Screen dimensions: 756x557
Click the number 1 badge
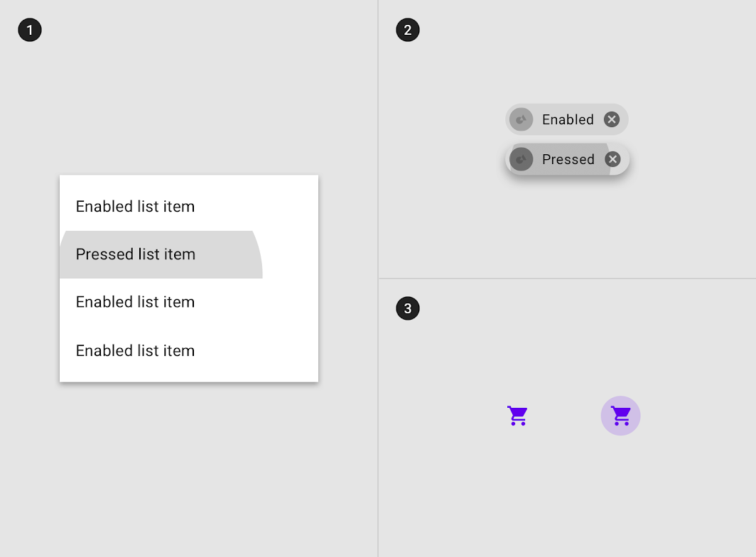tap(30, 30)
